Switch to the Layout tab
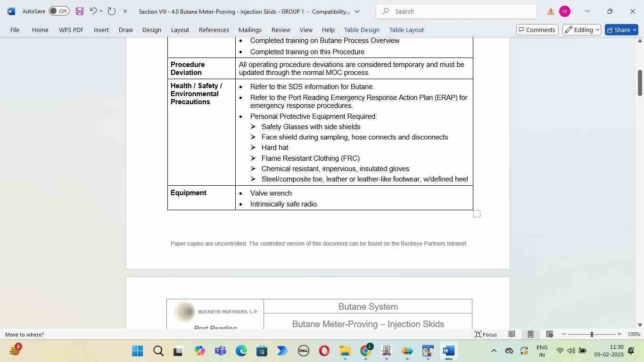 click(180, 30)
